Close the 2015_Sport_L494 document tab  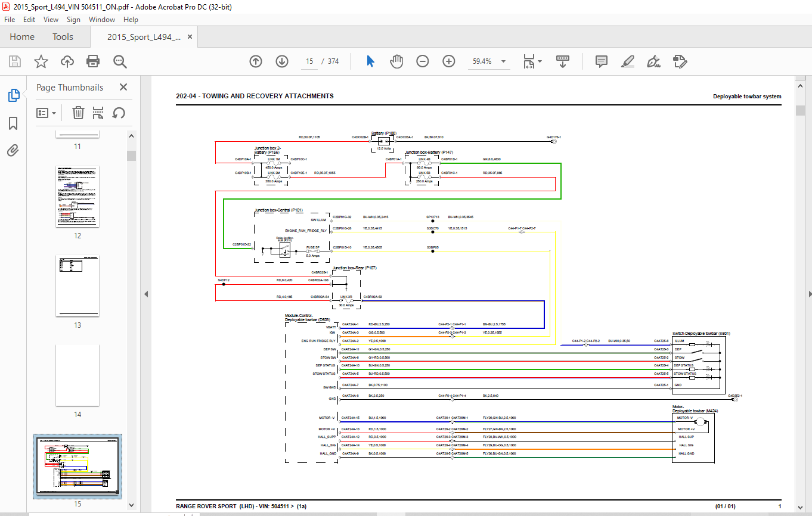(190, 37)
